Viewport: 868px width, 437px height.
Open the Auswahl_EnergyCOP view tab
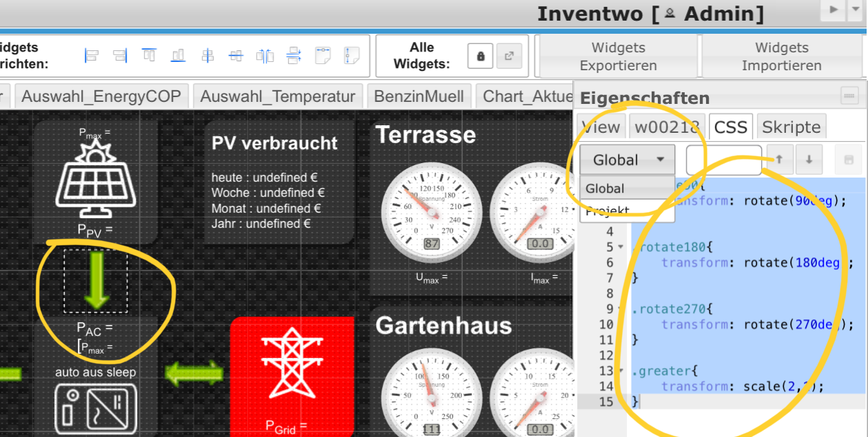pyautogui.click(x=101, y=96)
